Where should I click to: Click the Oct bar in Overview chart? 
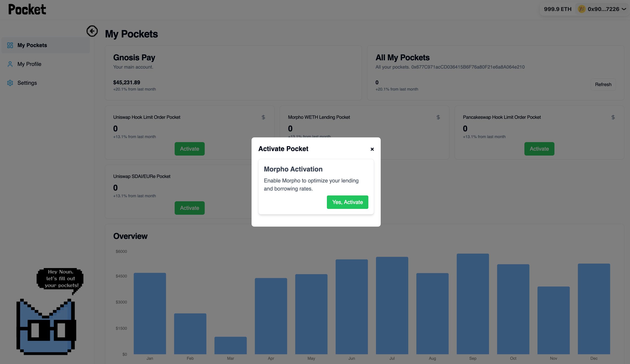coord(513,309)
